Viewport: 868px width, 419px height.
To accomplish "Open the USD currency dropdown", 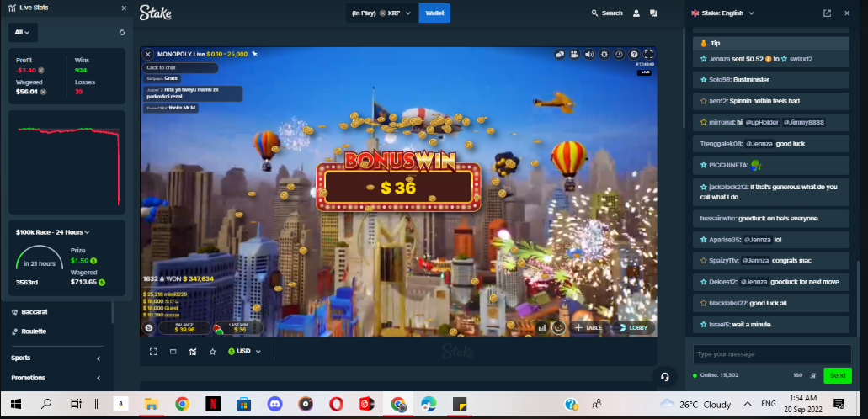I will pyautogui.click(x=244, y=352).
